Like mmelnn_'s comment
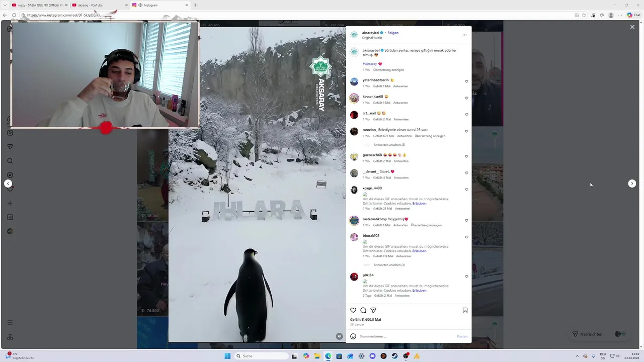 click(466, 131)
